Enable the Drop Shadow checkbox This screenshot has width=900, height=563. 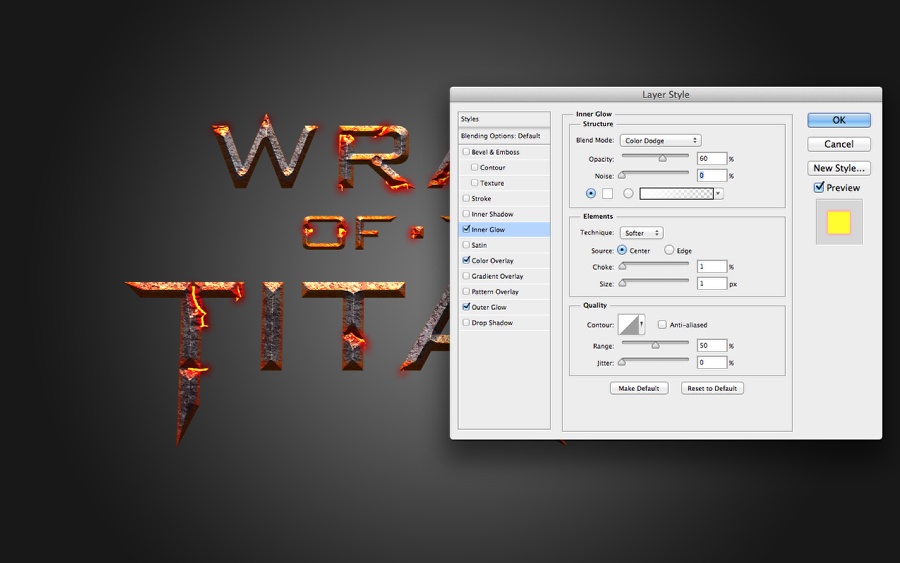click(x=466, y=322)
